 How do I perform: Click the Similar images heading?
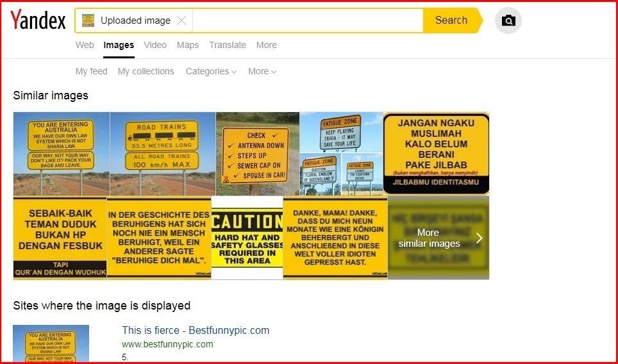pyautogui.click(x=51, y=95)
